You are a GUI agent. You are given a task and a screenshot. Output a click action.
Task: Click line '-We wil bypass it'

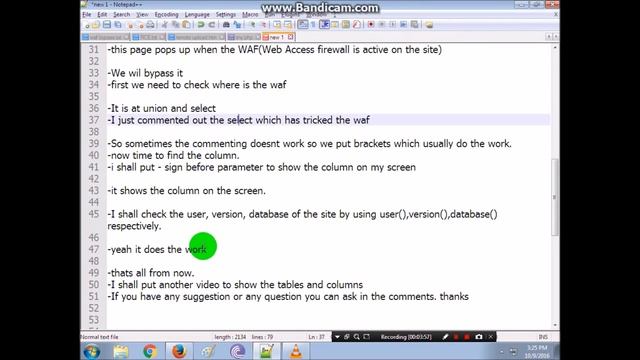coord(145,73)
